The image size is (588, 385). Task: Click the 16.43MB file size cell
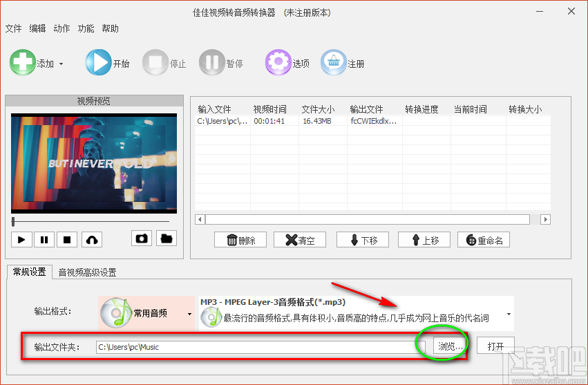coord(317,121)
